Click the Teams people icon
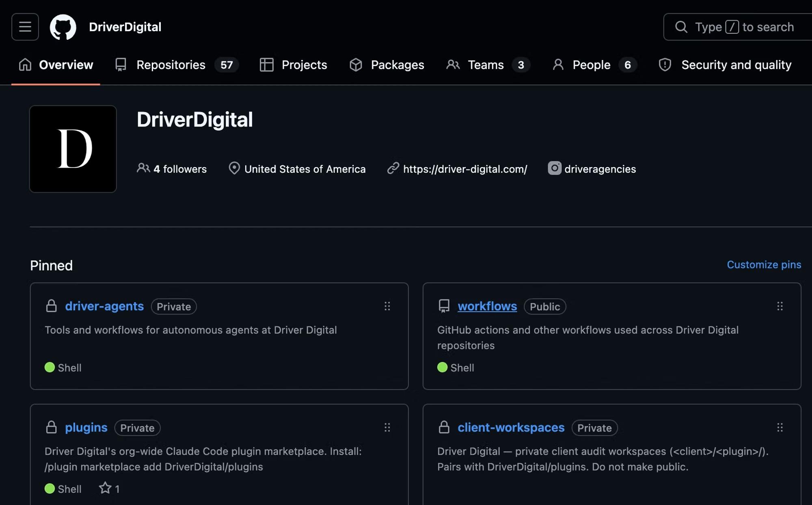812x505 pixels. (453, 64)
